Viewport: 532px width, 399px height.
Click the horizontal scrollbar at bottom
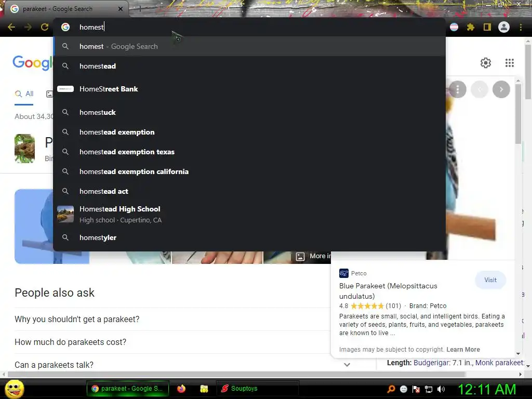[237, 374]
